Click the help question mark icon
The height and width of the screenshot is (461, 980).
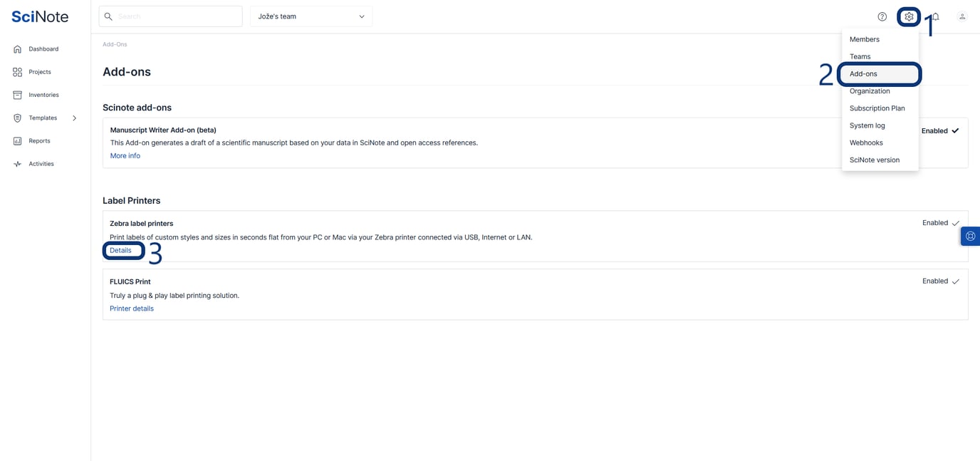point(882,16)
